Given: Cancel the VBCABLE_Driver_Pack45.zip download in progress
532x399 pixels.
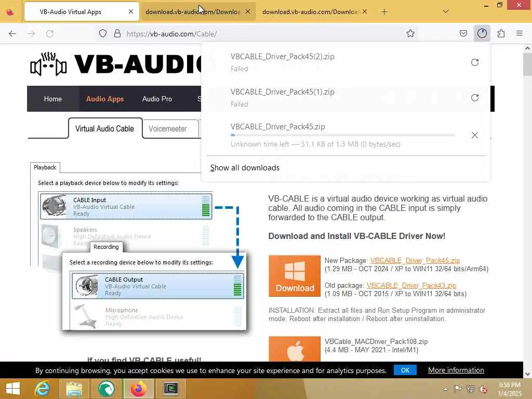Looking at the screenshot, I should 475,135.
